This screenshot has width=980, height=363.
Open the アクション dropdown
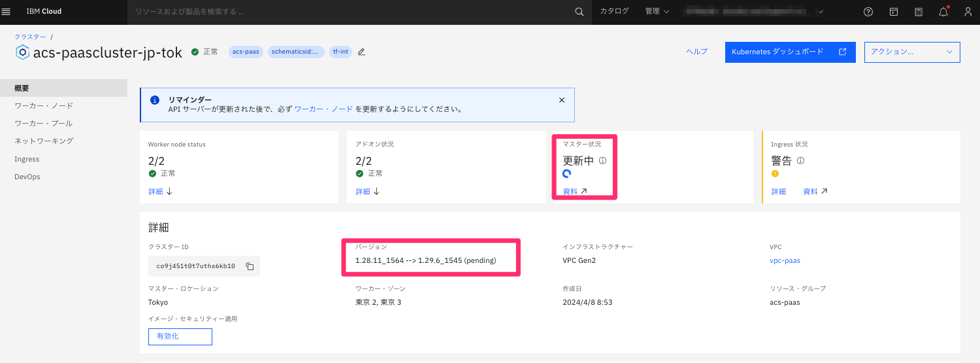[912, 52]
